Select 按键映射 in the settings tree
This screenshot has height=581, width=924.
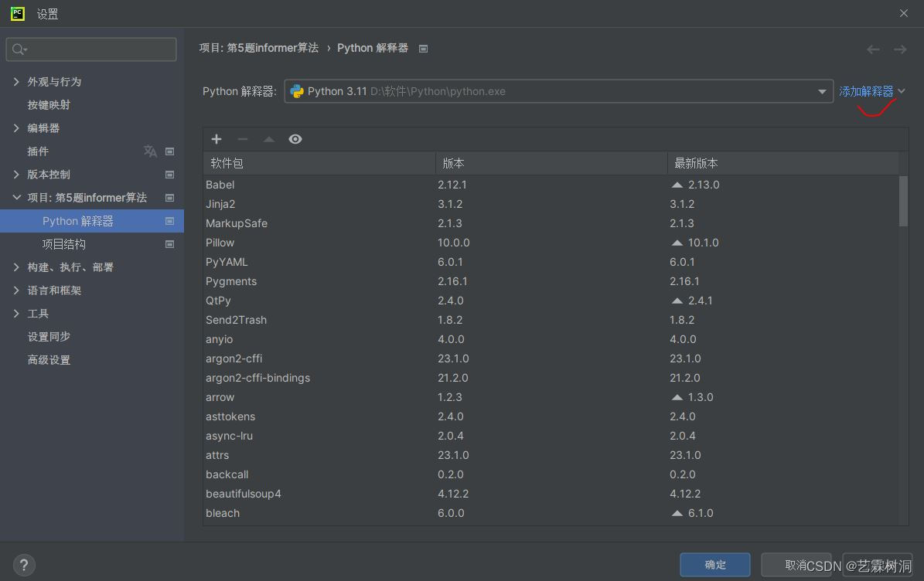tap(49, 105)
